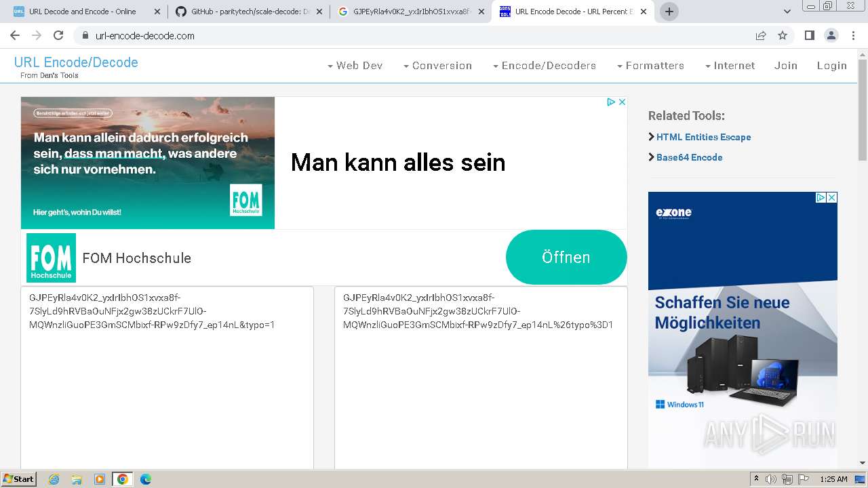Expand the Conversion menu
The width and height of the screenshot is (868, 488).
tap(437, 66)
